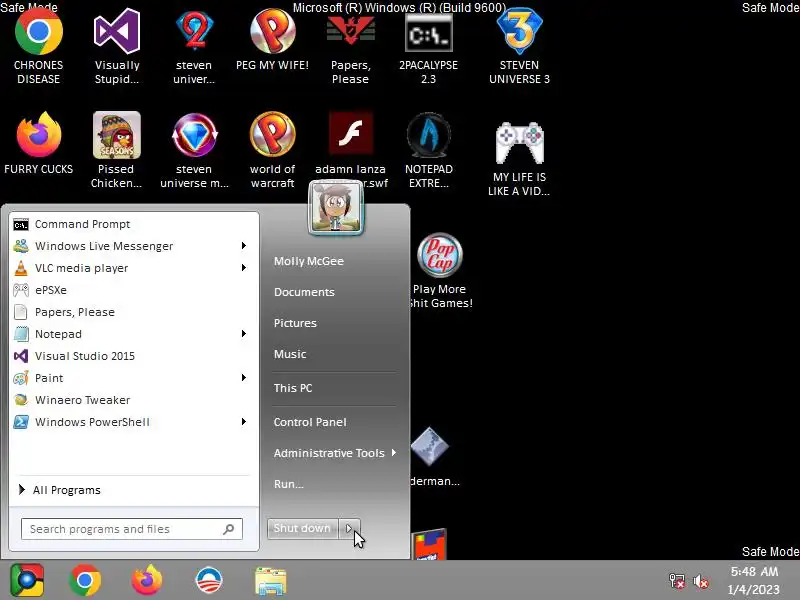Expand the Administrative Tools submenu
The width and height of the screenshot is (800, 600).
(335, 453)
